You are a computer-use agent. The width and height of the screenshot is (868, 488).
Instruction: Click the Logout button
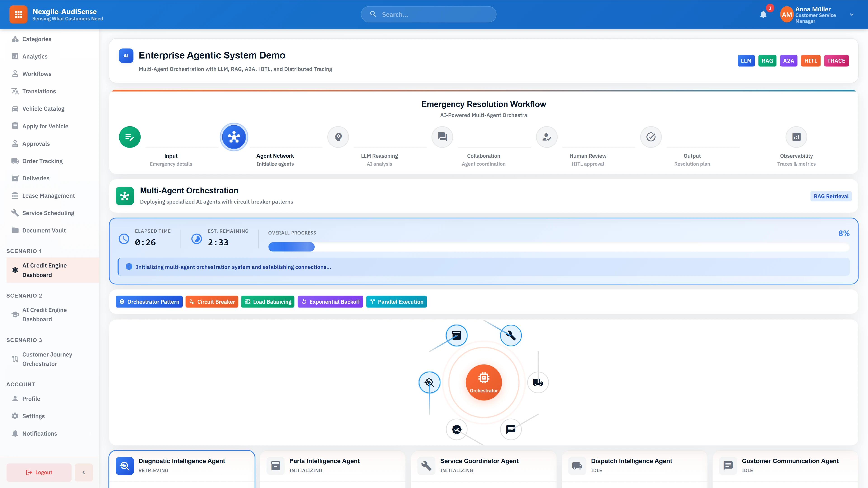click(39, 472)
